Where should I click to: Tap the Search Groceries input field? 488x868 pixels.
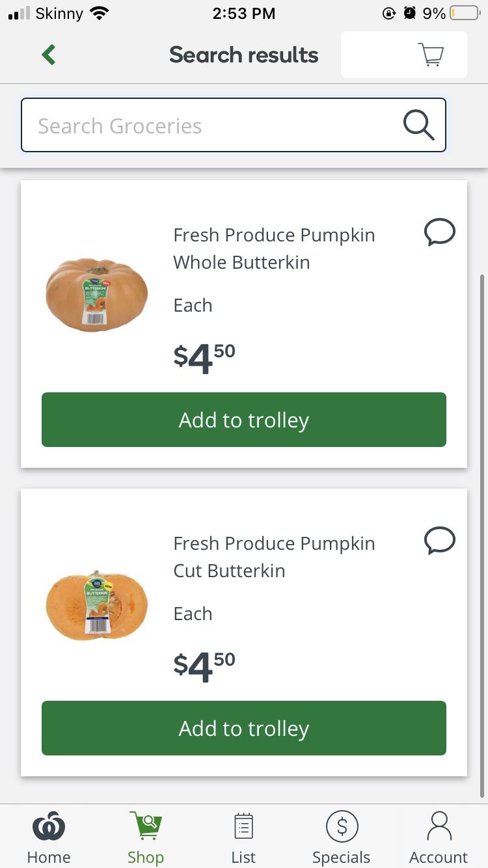pos(195,125)
